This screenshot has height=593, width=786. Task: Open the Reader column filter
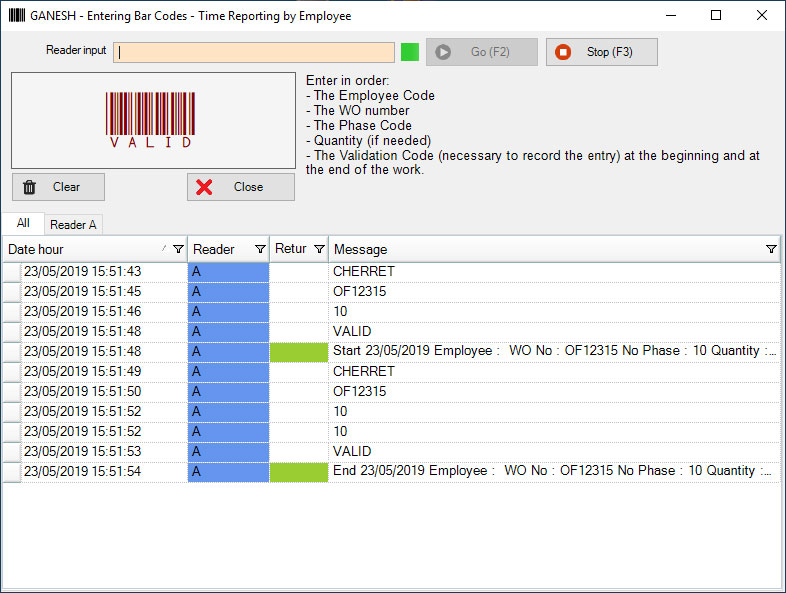[260, 249]
